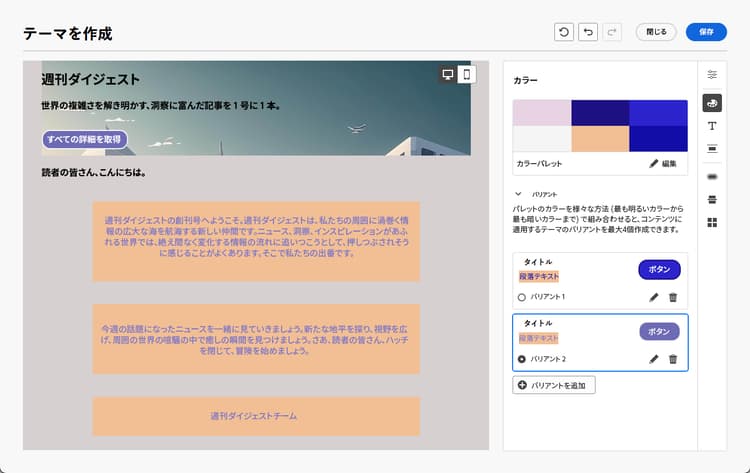
Task: Select the バリアント1 radio button
Action: [522, 297]
